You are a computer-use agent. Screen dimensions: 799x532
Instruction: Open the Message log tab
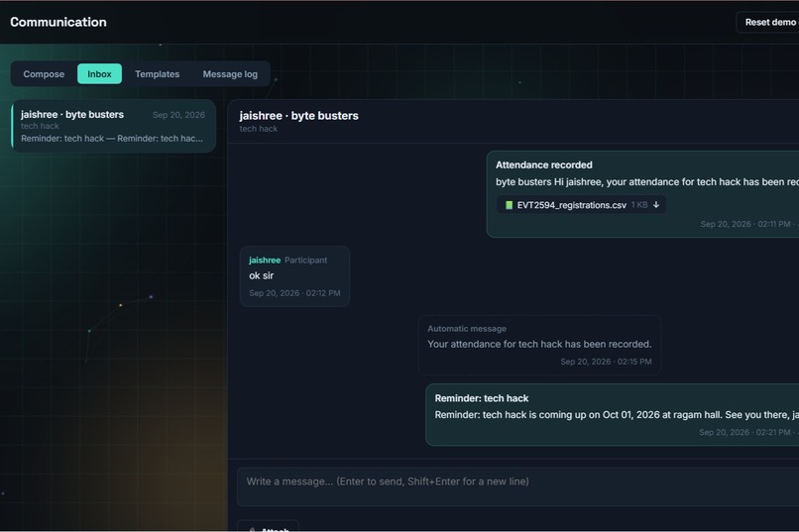[230, 74]
